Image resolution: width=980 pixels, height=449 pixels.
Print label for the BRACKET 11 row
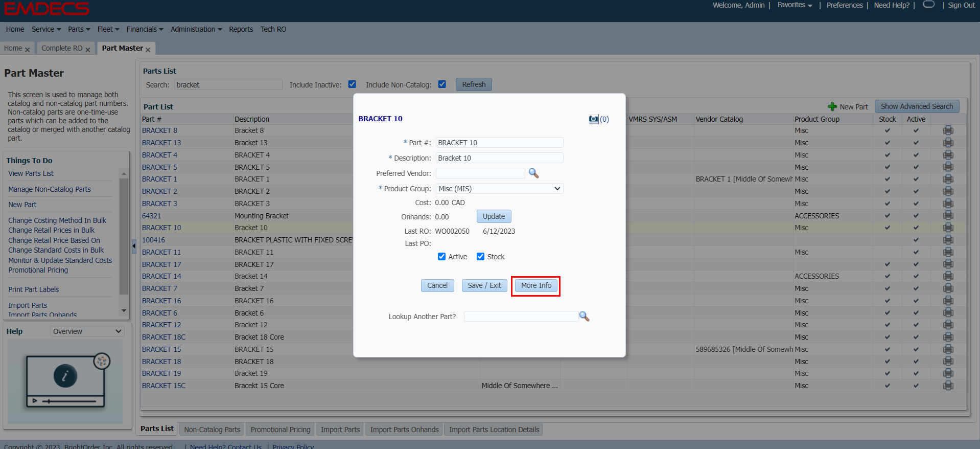(948, 252)
